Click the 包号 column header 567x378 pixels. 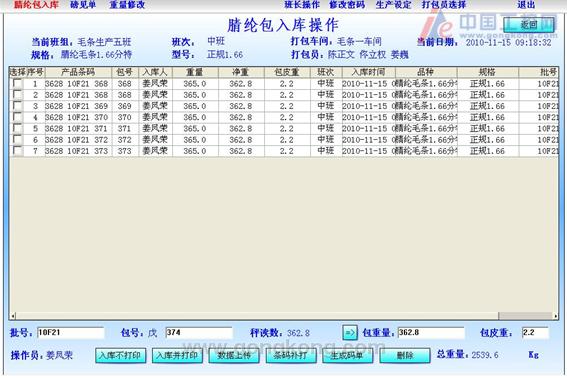(x=125, y=72)
